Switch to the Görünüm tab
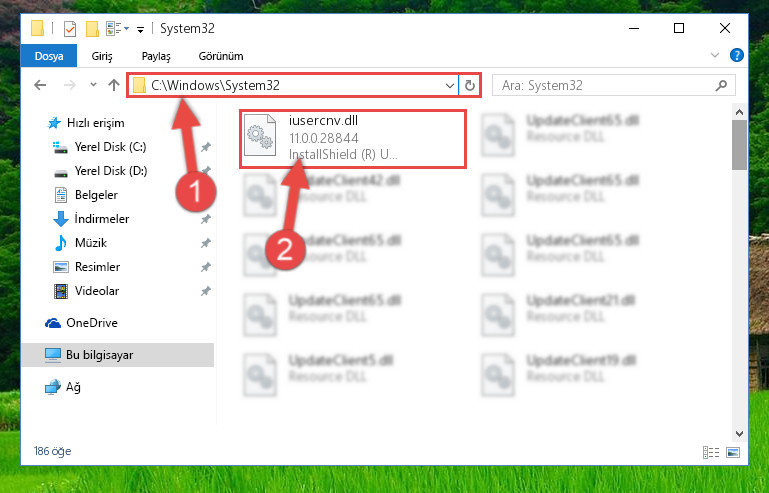The height and width of the screenshot is (493, 769). tap(221, 56)
